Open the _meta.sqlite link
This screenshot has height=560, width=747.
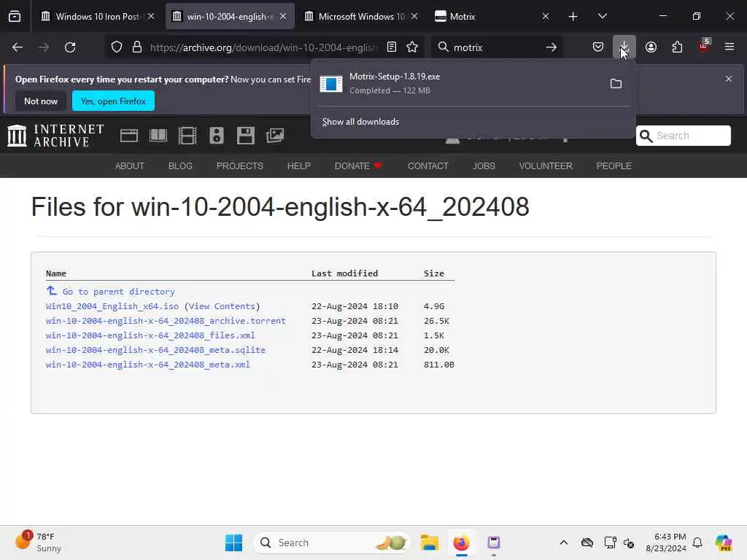pyautogui.click(x=155, y=350)
